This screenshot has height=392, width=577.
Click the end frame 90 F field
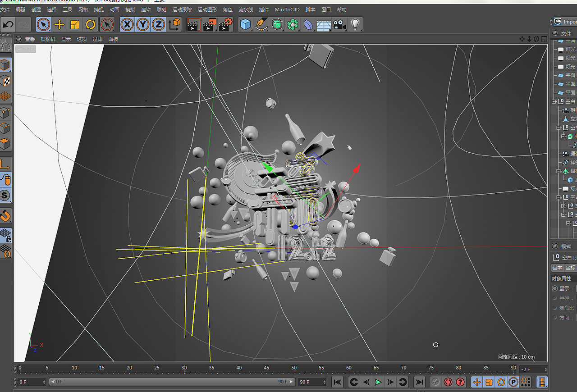pyautogui.click(x=312, y=382)
